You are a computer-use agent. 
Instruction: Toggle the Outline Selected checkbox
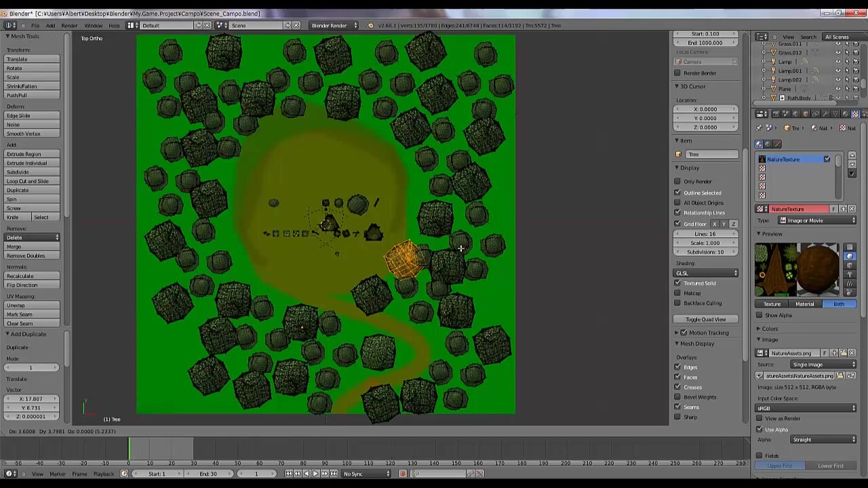point(677,192)
